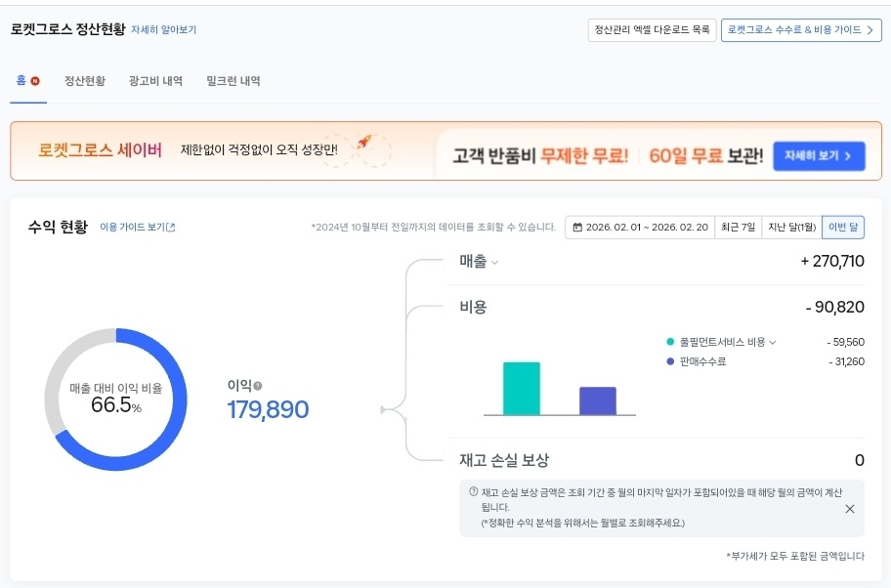This screenshot has width=891, height=588.
Task: Open the date range picker 2026. 02. 01 ~ 2026. 02. 20
Action: tap(640, 228)
